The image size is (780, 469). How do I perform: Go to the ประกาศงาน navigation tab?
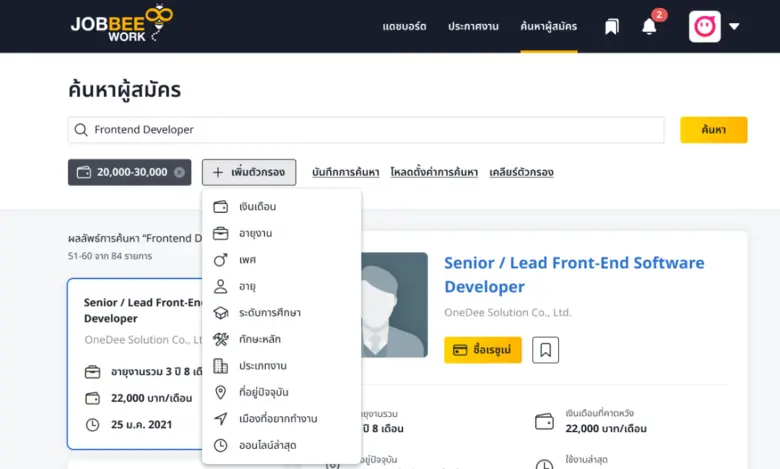pyautogui.click(x=473, y=27)
